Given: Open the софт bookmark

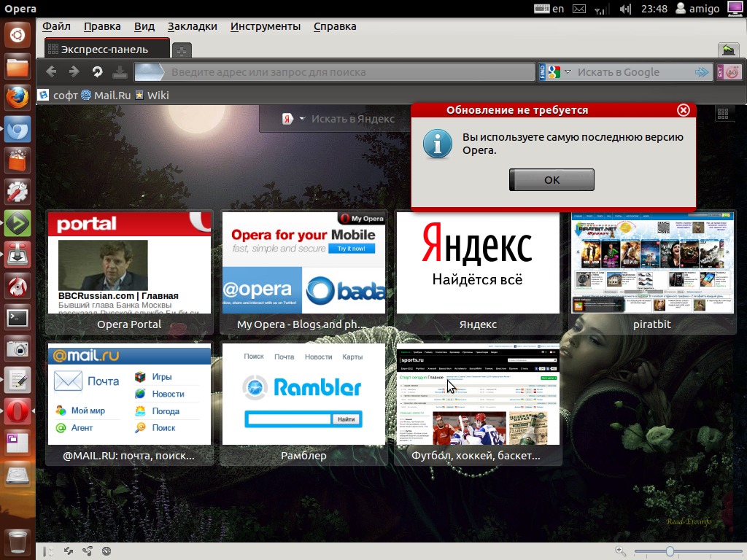Looking at the screenshot, I should click(58, 96).
